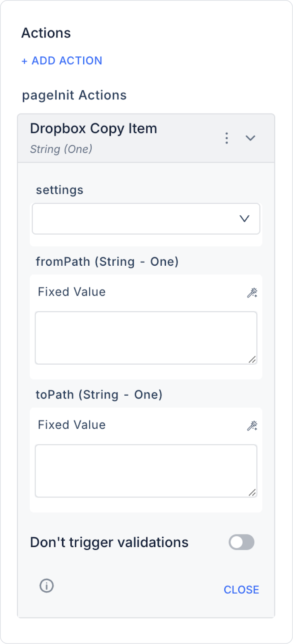Click the Actions heading
The image size is (293, 644).
coord(46,33)
